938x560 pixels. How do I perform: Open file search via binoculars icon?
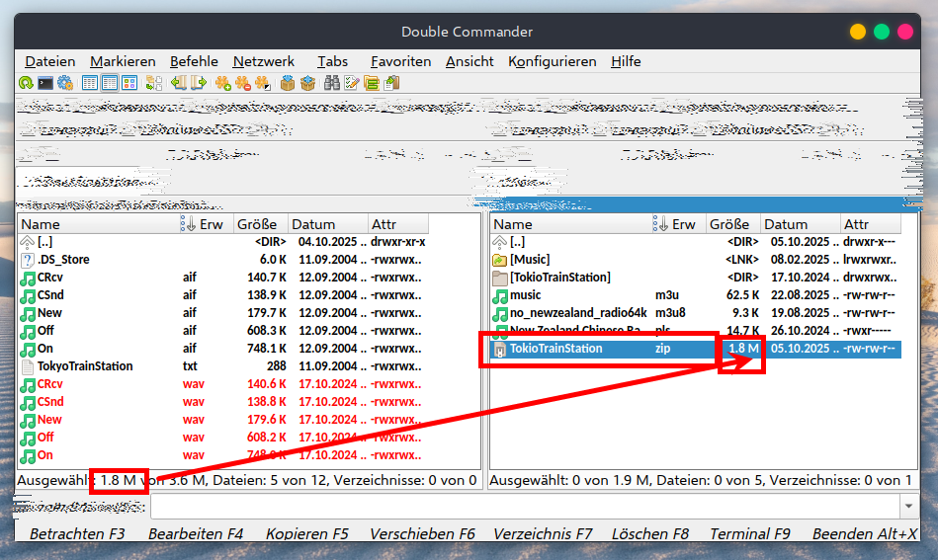[332, 83]
